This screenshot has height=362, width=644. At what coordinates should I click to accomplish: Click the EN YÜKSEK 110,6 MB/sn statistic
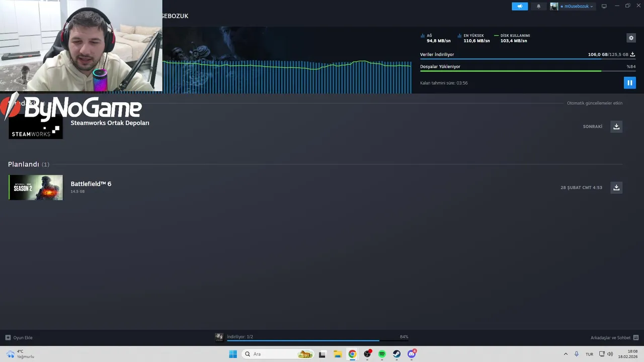473,38
